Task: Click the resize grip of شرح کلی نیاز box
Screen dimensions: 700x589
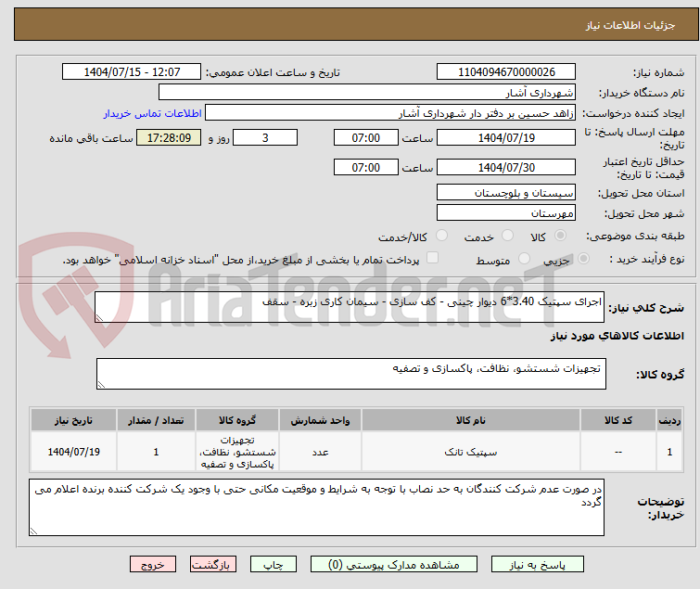Action: pos(99,318)
